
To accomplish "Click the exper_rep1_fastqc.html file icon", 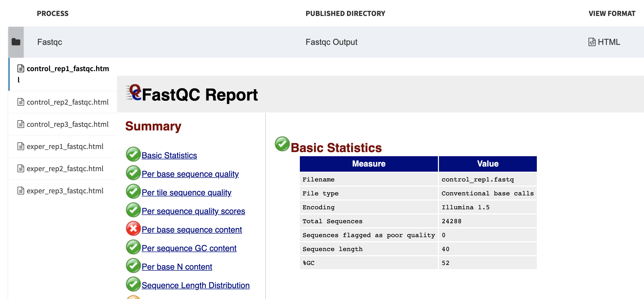I will click(x=21, y=146).
